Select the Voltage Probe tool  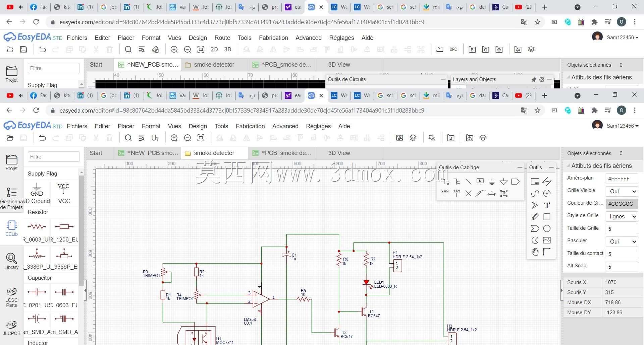[x=480, y=193]
